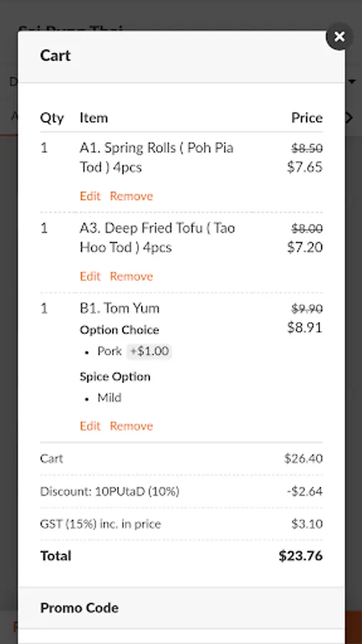Click the Cart heading title
Viewport: 362px width, 644px height.
point(55,55)
